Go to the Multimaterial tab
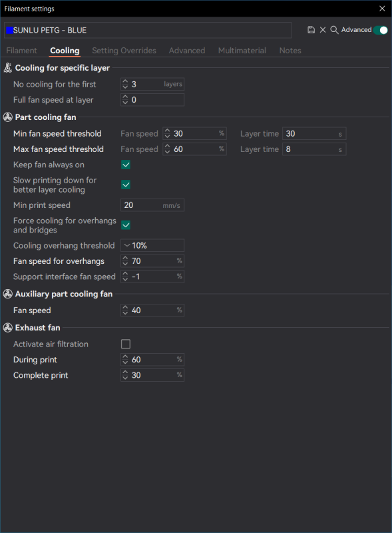The height and width of the screenshot is (533, 392). pos(242,51)
